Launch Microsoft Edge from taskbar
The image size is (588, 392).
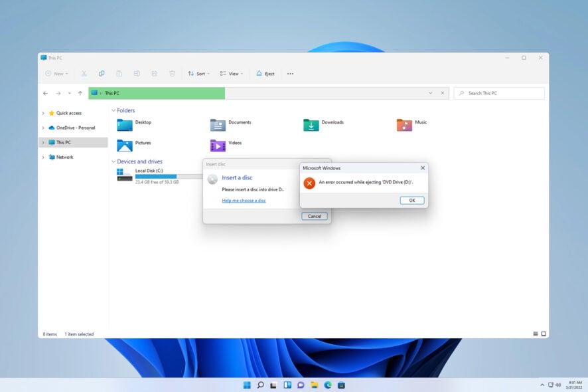[x=328, y=385]
